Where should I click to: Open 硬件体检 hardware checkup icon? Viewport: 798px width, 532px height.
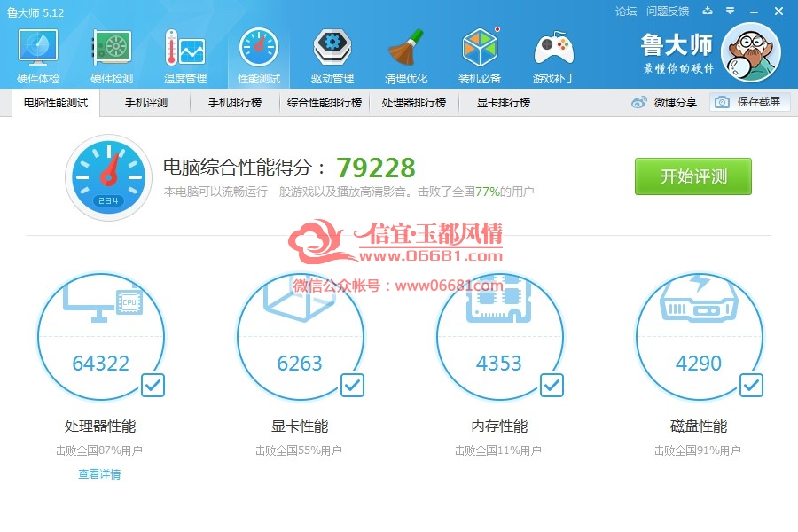(x=38, y=47)
